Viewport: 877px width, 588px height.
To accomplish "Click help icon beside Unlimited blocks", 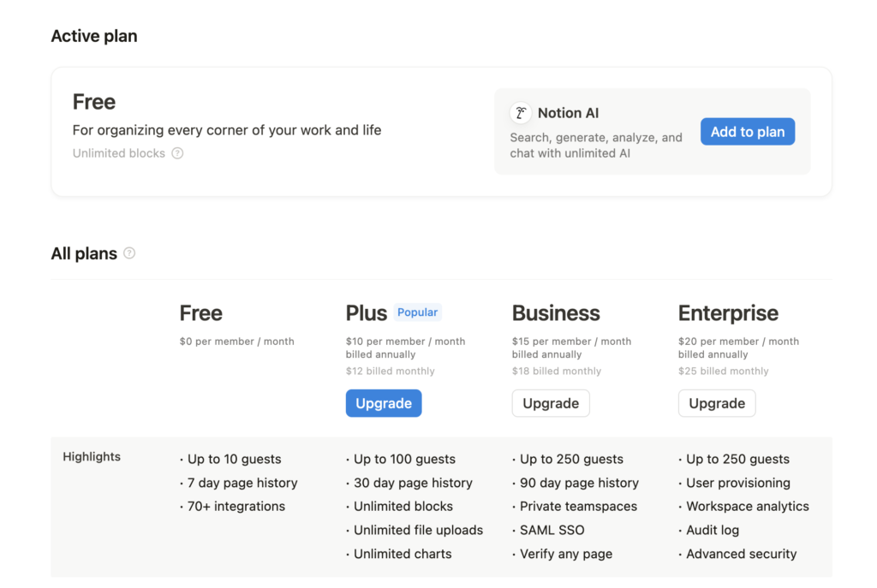I will click(x=177, y=153).
